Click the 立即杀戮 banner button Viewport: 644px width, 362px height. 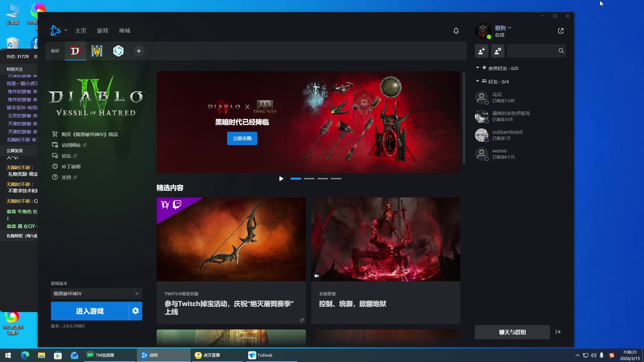click(242, 138)
